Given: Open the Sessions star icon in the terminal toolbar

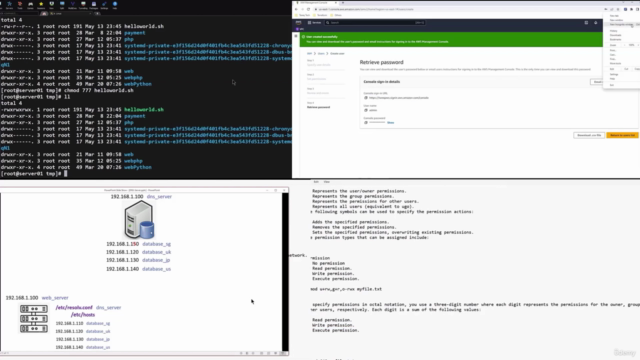Looking at the screenshot, I should (x=41, y=5).
